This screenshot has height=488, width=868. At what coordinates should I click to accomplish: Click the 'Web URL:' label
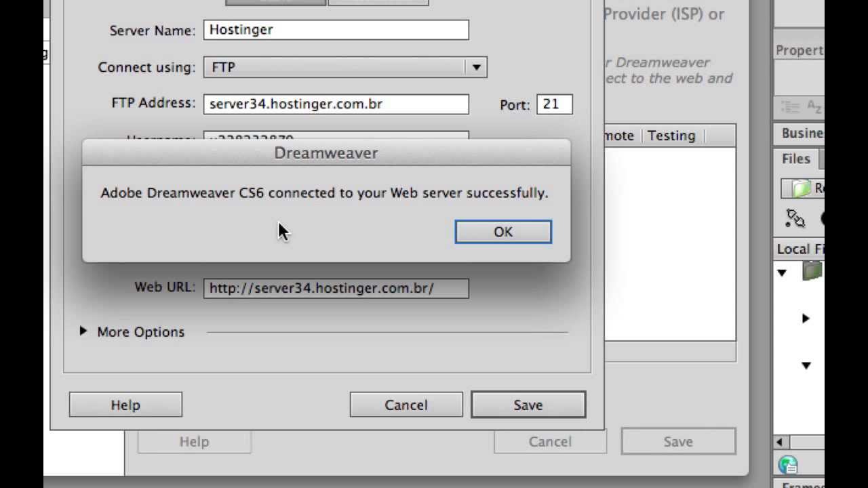click(165, 287)
